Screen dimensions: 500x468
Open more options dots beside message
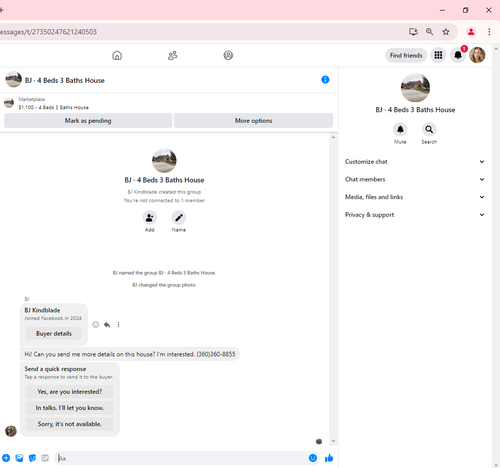pos(118,325)
